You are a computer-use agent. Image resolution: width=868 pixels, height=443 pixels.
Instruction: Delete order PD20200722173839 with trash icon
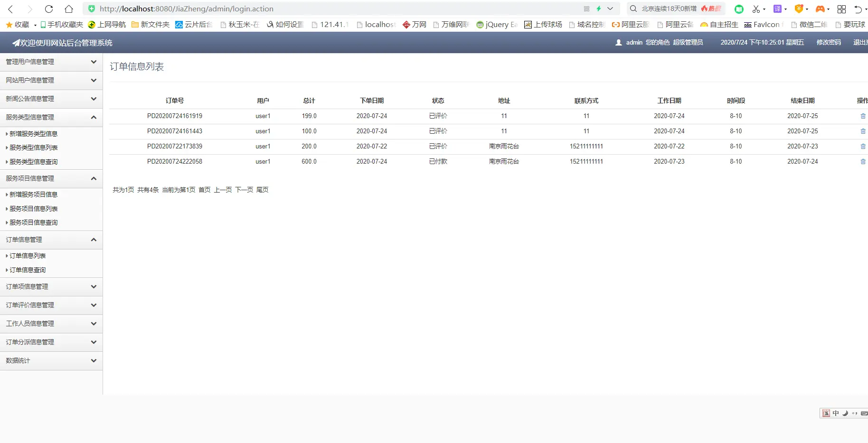point(863,147)
